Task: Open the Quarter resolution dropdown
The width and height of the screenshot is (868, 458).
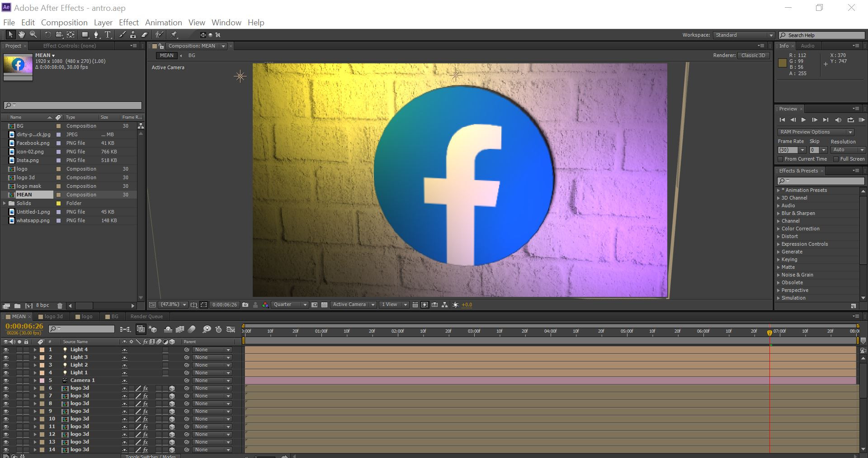Action: click(290, 305)
